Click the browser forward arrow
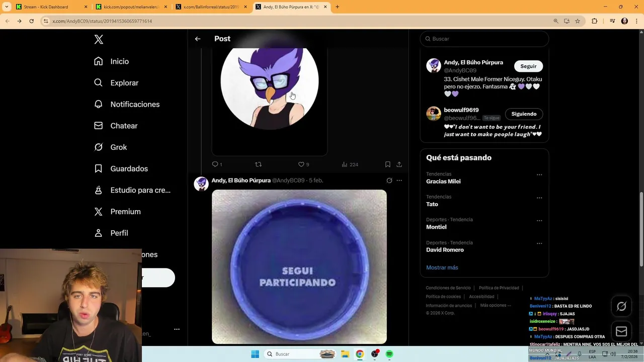The width and height of the screenshot is (644, 362). click(19, 21)
